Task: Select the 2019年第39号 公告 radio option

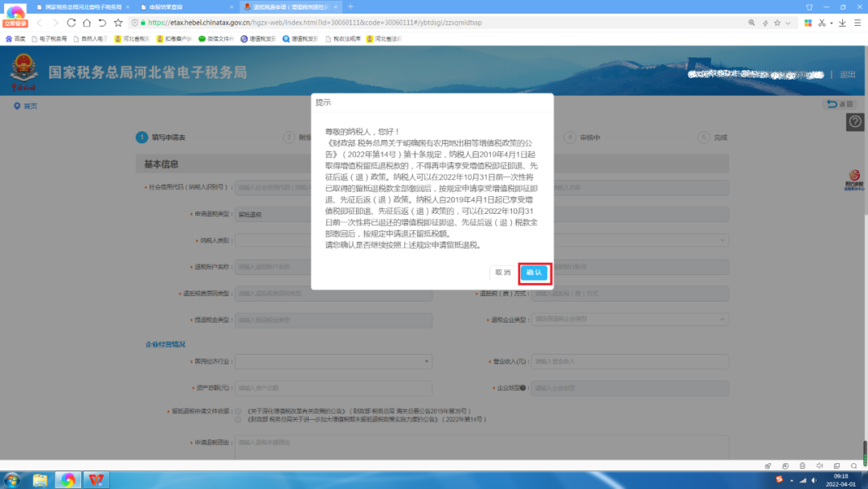Action: pyautogui.click(x=238, y=412)
